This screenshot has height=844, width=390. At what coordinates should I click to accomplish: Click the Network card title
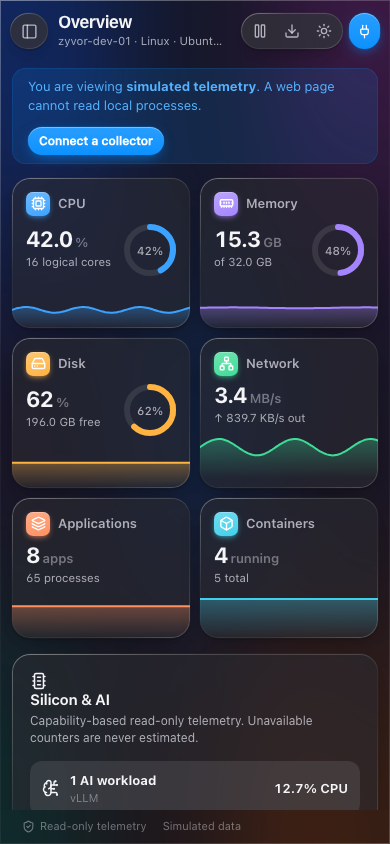click(273, 364)
